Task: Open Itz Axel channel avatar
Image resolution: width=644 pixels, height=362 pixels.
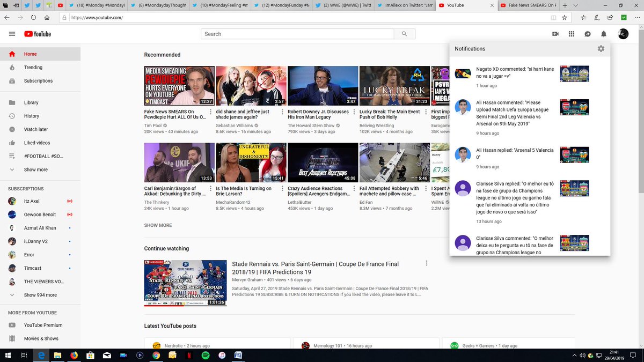Action: [x=12, y=201]
